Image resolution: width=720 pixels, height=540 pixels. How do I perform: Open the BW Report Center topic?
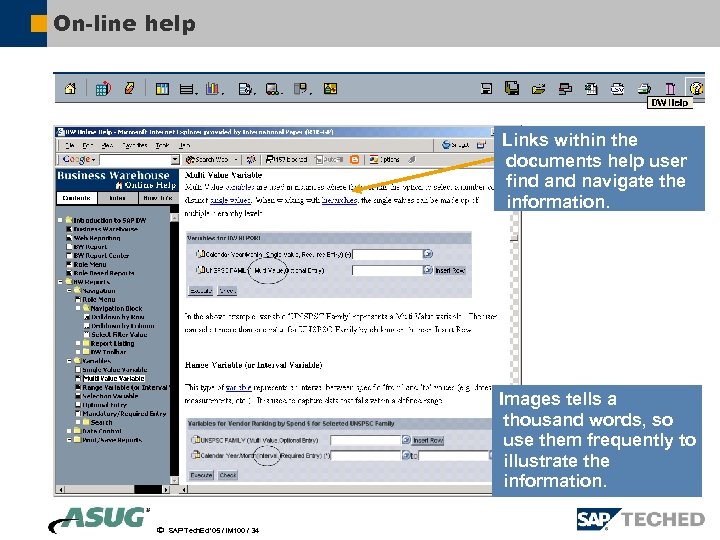point(101,255)
